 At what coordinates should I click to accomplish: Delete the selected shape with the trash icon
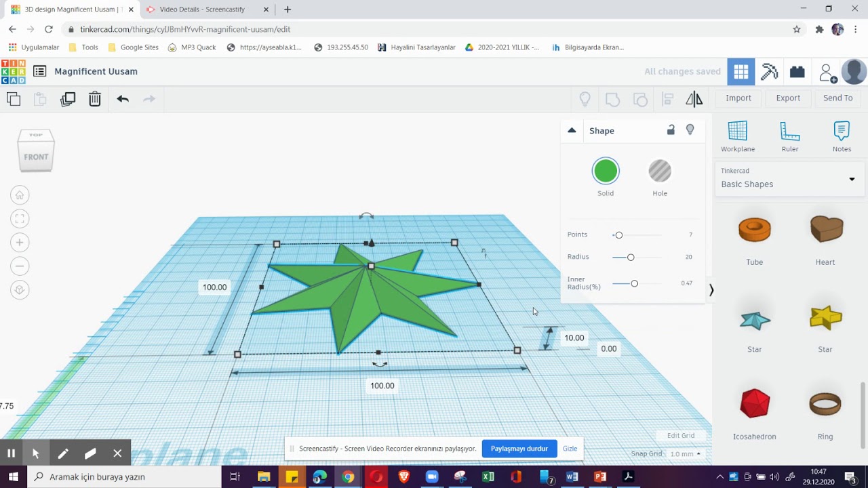tap(95, 99)
